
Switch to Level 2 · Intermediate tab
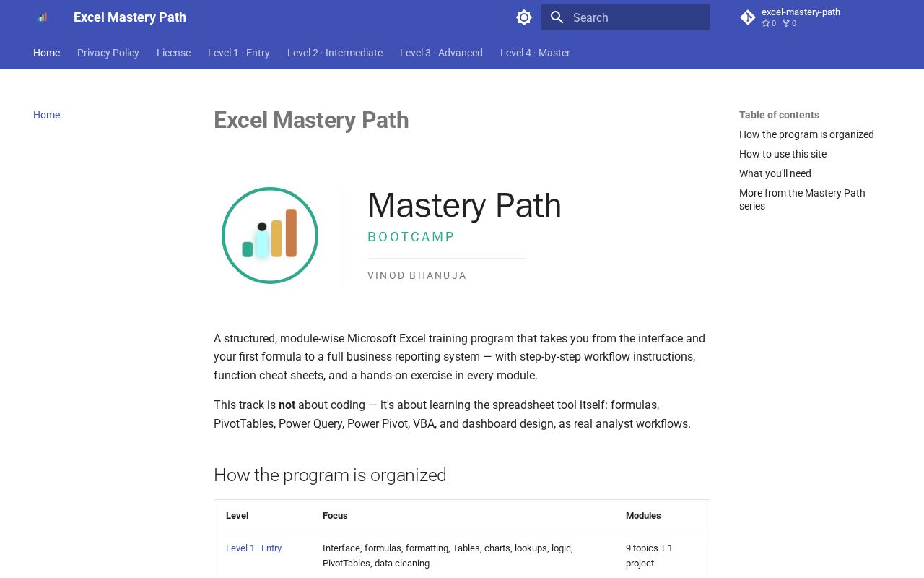[x=335, y=53]
